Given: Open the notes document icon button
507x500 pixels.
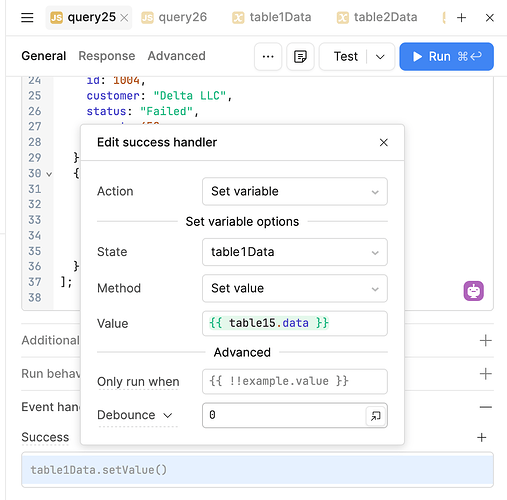Looking at the screenshot, I should point(300,56).
